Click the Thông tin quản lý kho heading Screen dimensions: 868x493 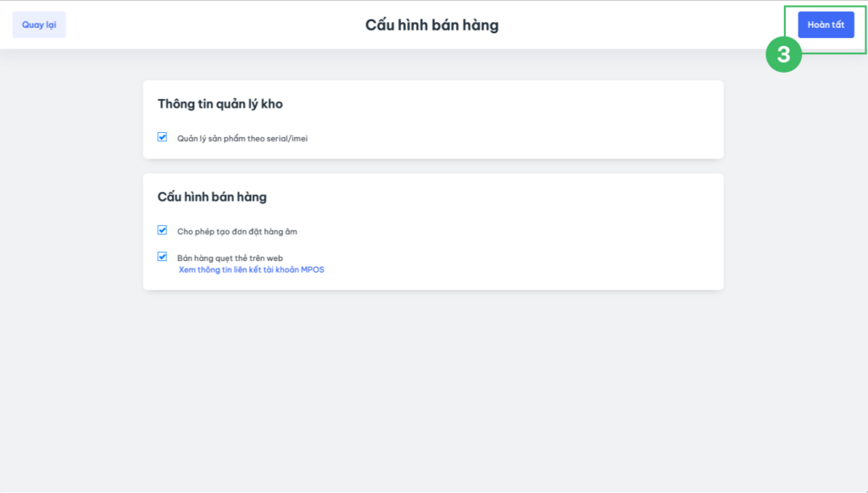tap(220, 104)
